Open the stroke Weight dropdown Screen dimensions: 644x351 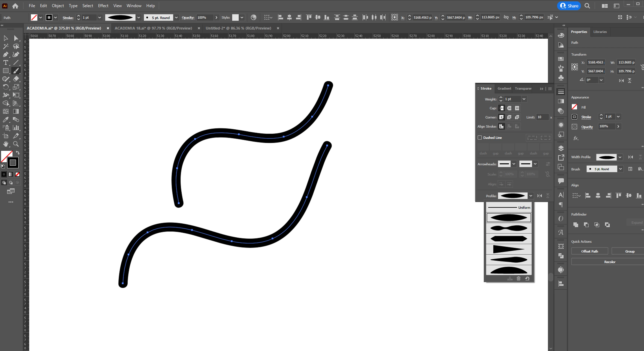(524, 99)
